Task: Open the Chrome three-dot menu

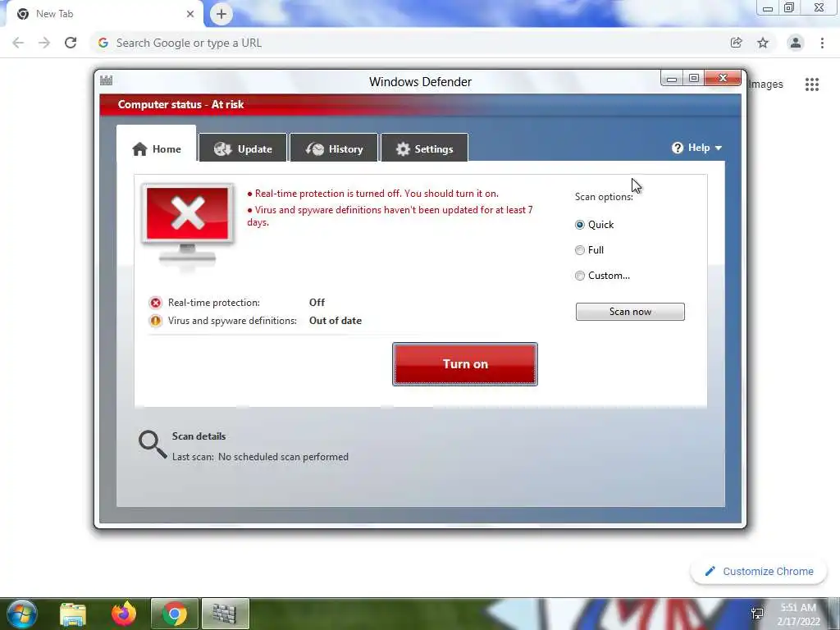Action: (x=822, y=43)
